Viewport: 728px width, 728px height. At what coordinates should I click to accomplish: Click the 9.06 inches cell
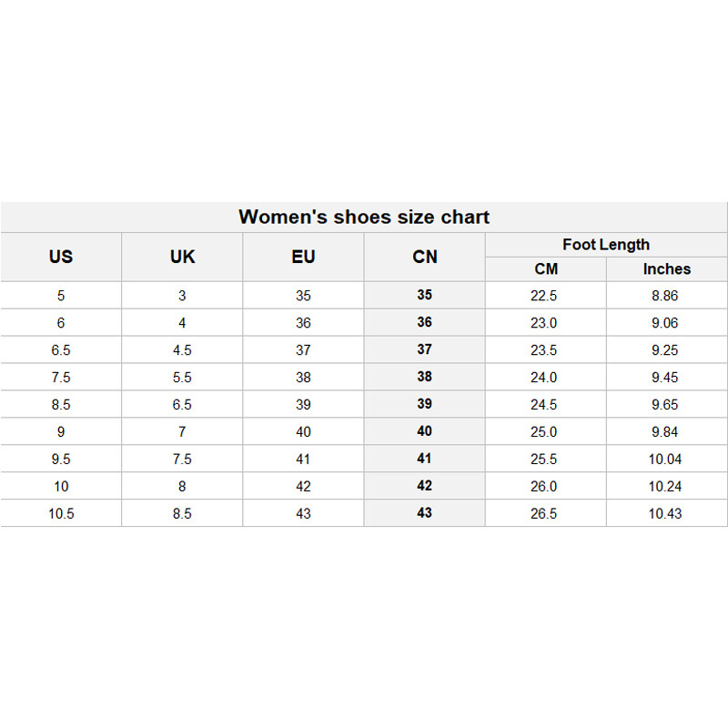point(665,322)
